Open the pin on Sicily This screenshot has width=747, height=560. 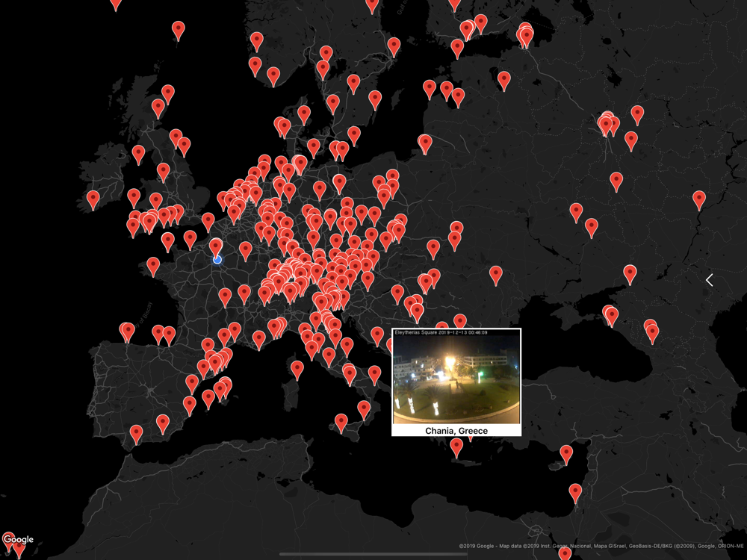(x=341, y=423)
